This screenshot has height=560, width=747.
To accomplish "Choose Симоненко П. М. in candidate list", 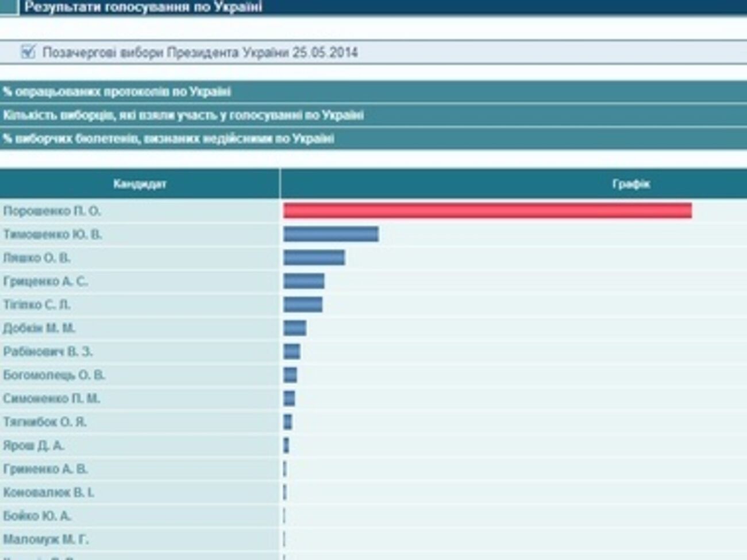I will point(51,399).
